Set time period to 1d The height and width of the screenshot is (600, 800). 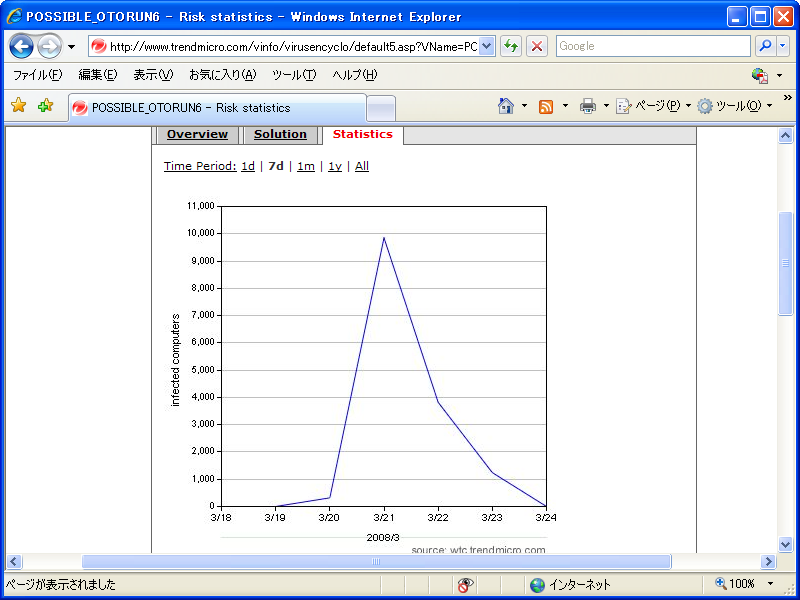[248, 166]
